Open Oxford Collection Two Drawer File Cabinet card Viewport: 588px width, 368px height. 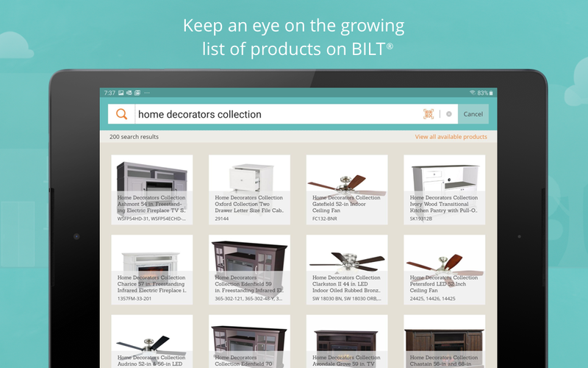249,190
